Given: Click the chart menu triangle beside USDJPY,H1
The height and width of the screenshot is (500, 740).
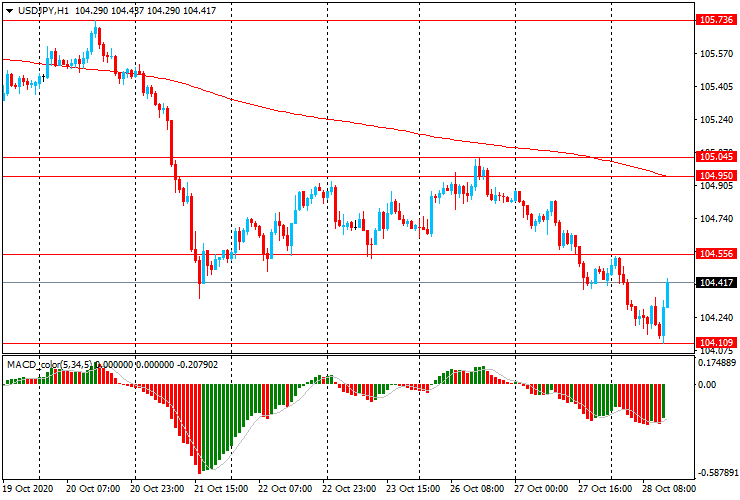Looking at the screenshot, I should click(x=9, y=11).
